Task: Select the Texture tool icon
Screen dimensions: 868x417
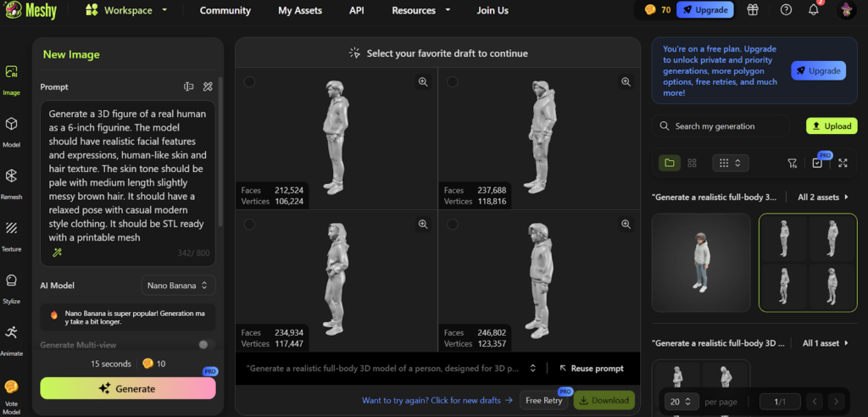Action: [x=12, y=228]
